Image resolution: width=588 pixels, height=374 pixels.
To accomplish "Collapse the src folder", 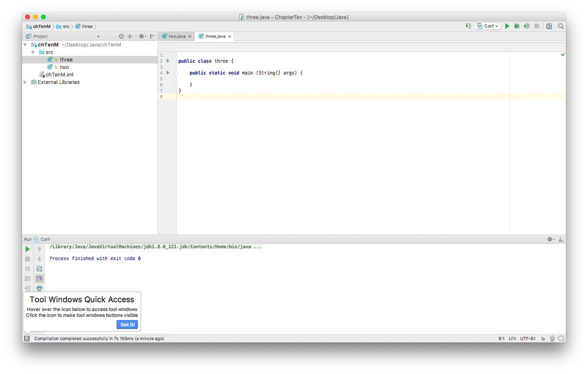I will tap(33, 52).
